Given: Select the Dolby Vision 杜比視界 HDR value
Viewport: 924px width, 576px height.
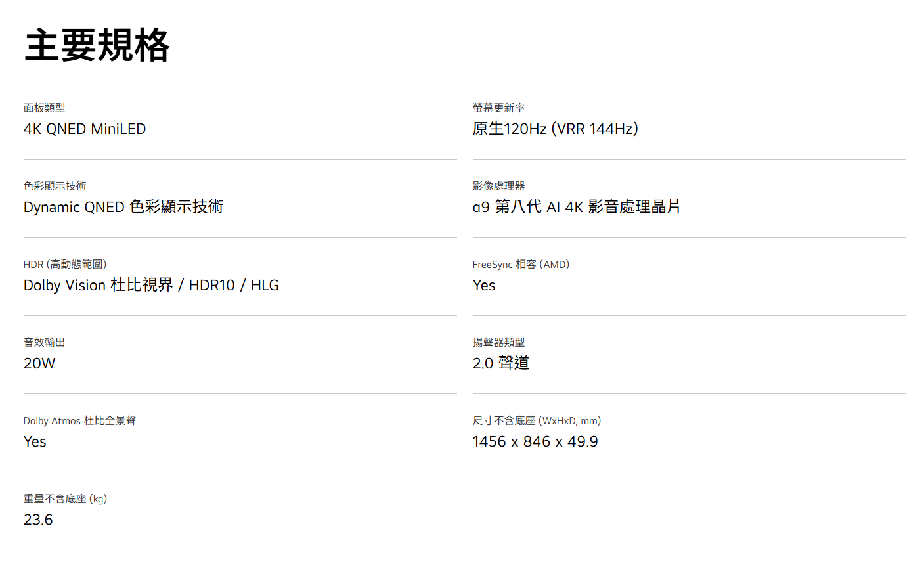Looking at the screenshot, I should (x=151, y=285).
